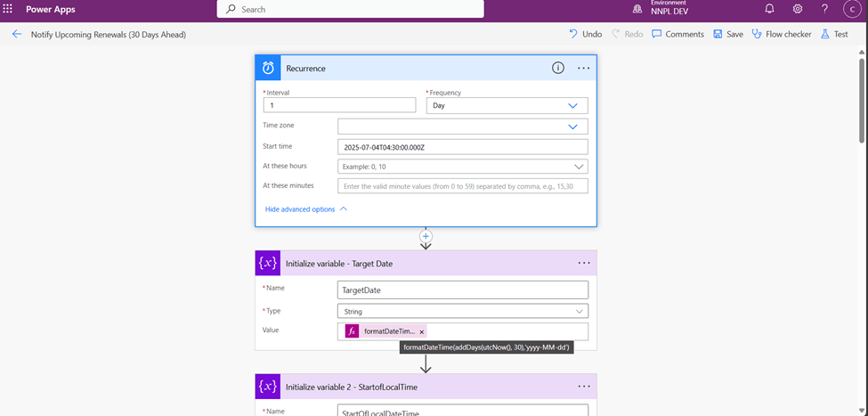
Task: Run the Flow checker
Action: click(x=781, y=35)
